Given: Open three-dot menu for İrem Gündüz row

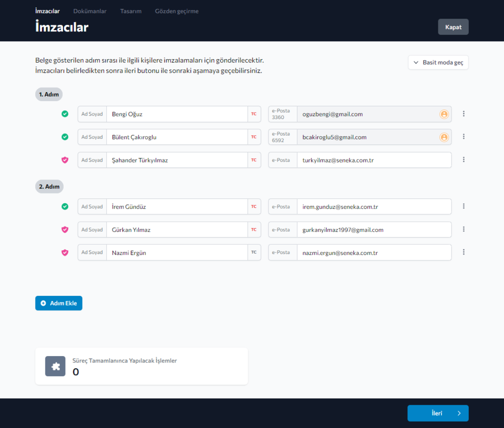Looking at the screenshot, I should pos(464,206).
